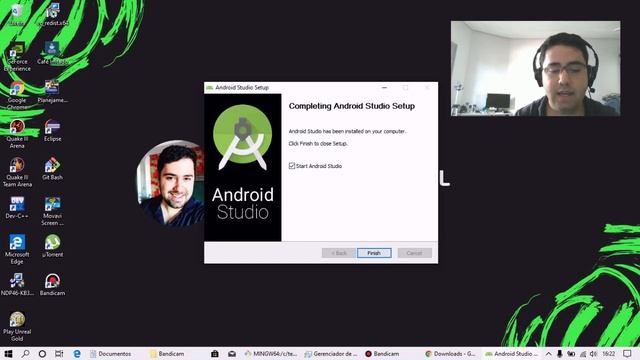Open the Action Center notifications icon
This screenshot has height=360, width=640.
pos(627,353)
